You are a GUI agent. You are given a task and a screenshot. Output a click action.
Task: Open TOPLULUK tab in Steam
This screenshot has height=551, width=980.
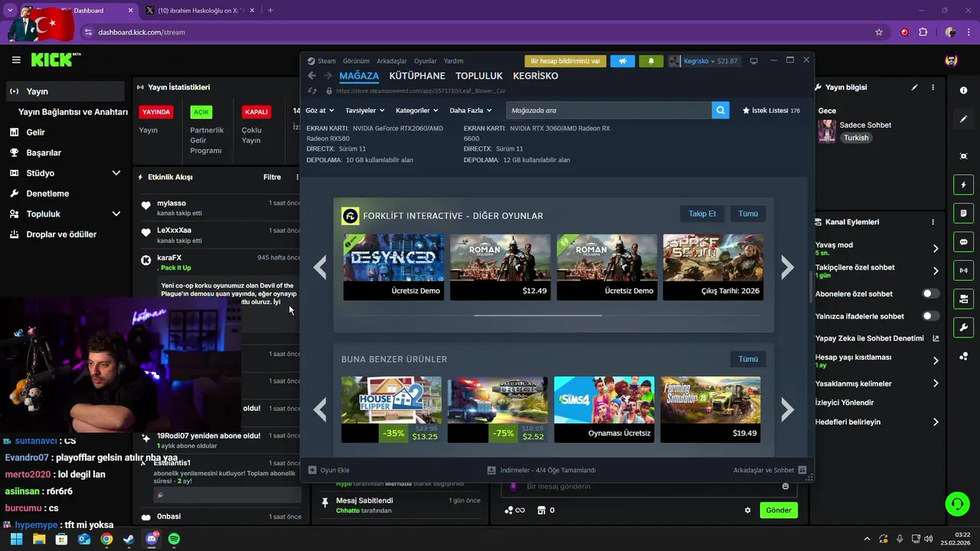click(x=479, y=76)
